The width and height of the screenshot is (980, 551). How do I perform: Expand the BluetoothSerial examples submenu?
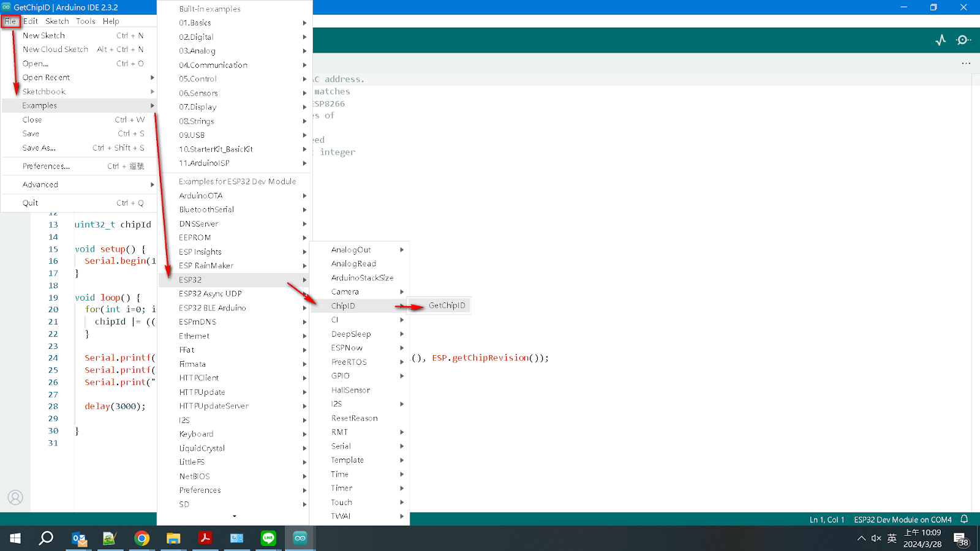[235, 209]
